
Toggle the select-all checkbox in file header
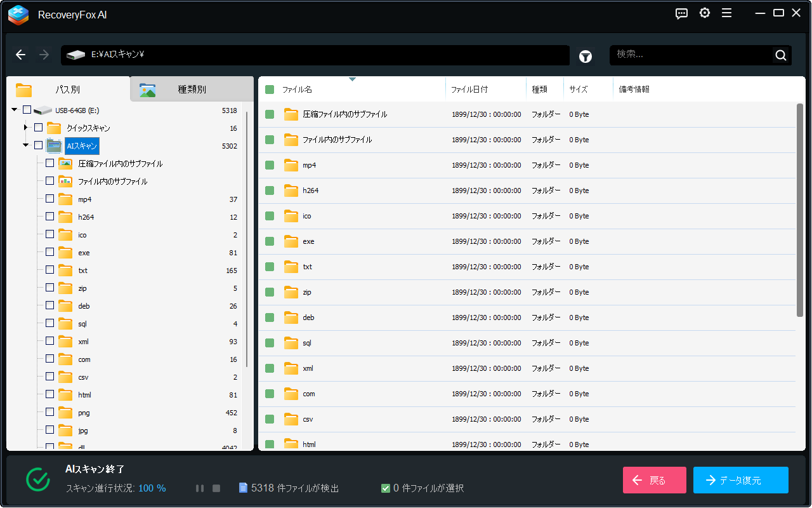pos(270,90)
